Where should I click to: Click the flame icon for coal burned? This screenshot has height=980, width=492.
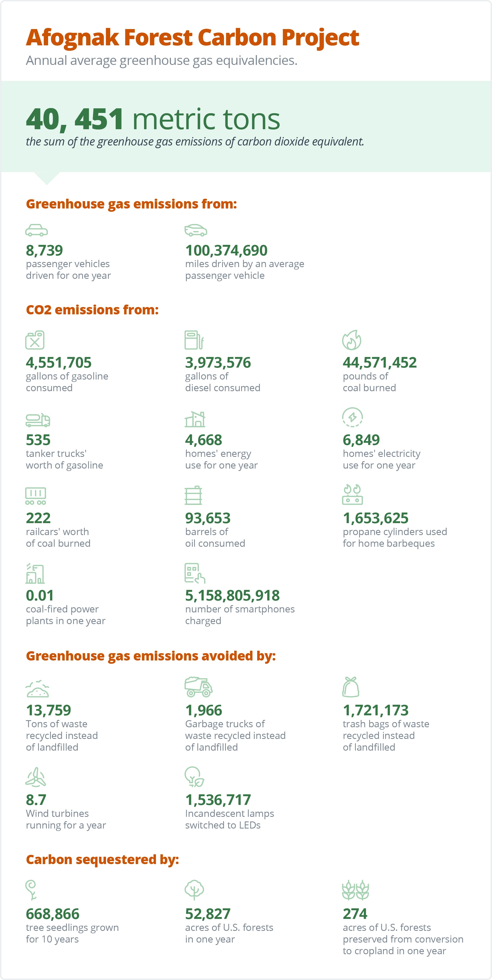tap(351, 340)
